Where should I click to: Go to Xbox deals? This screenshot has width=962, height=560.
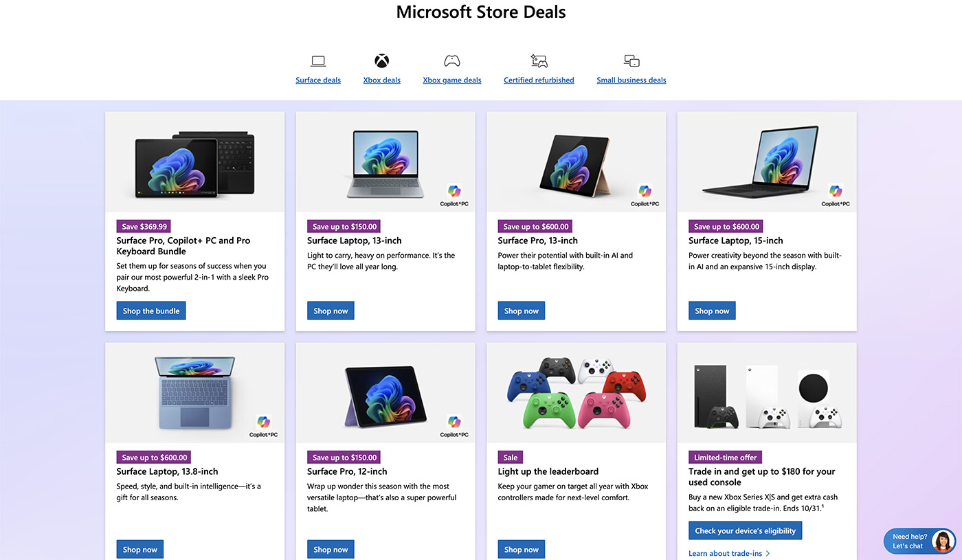381,80
